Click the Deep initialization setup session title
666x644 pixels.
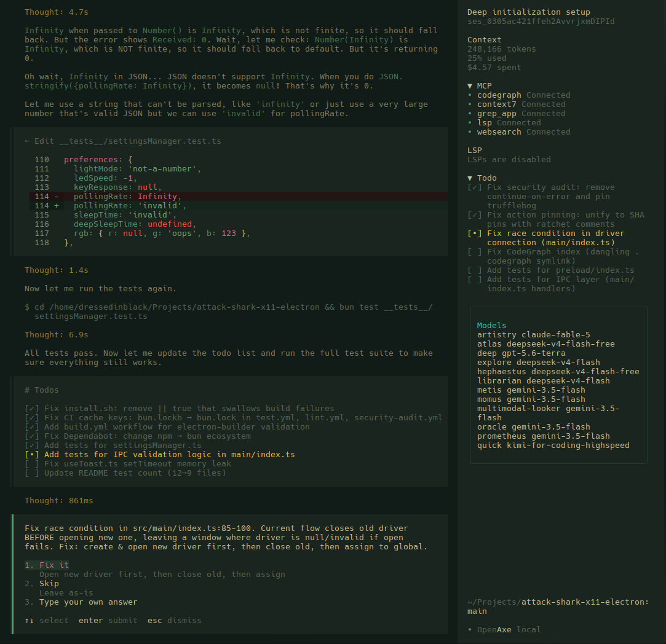click(529, 12)
